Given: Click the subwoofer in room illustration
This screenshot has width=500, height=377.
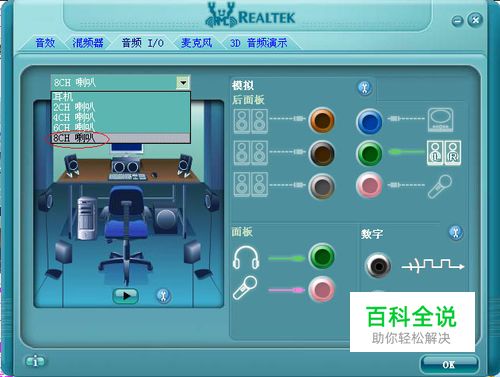Looking at the screenshot, I should point(166,220).
